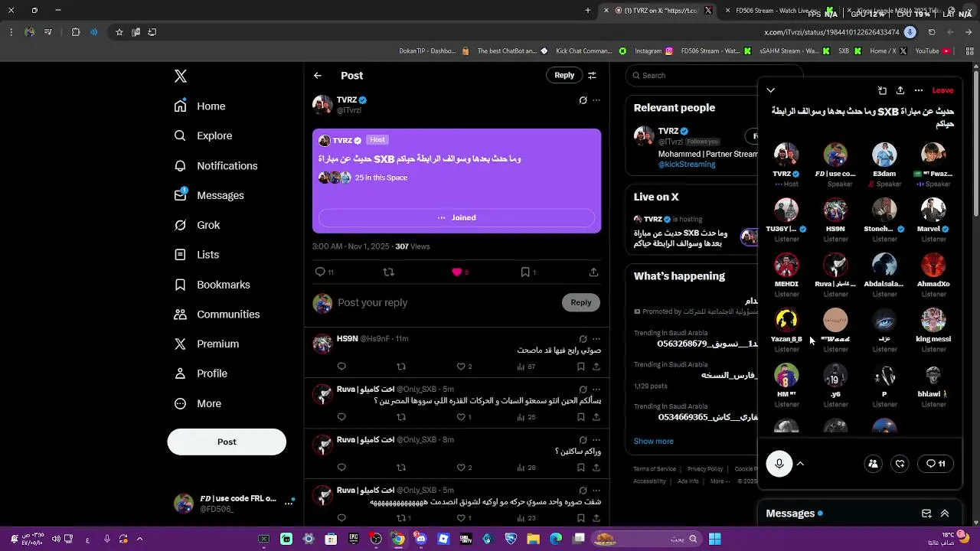Open Space more options dots
Viewport: 980px width, 551px height.
919,90
